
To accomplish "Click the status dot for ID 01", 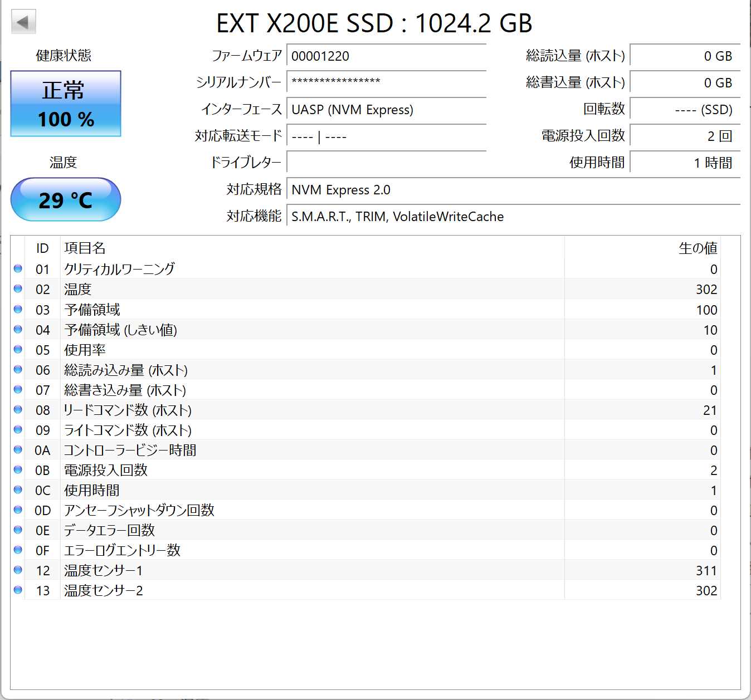I will pos(18,268).
